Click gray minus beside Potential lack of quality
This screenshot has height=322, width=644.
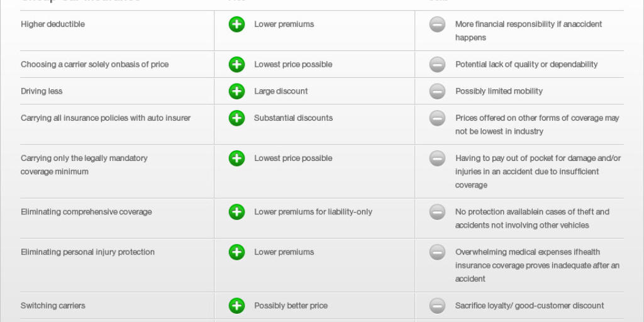(x=438, y=65)
